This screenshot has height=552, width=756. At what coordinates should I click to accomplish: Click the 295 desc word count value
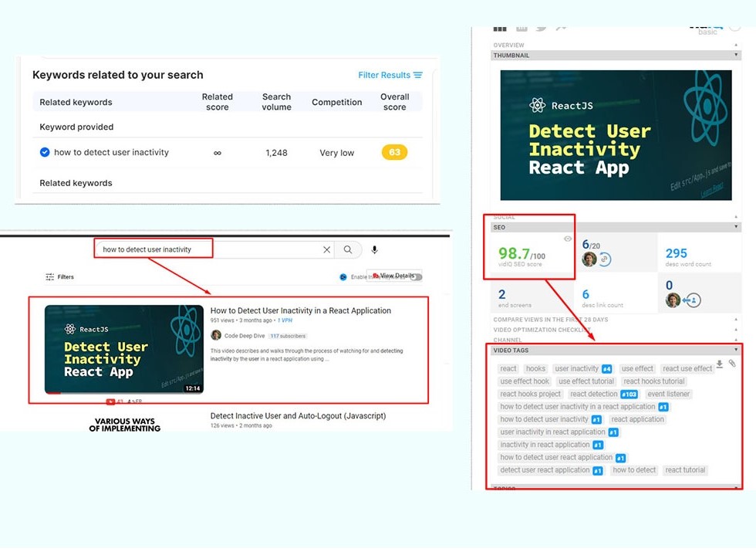click(x=676, y=253)
